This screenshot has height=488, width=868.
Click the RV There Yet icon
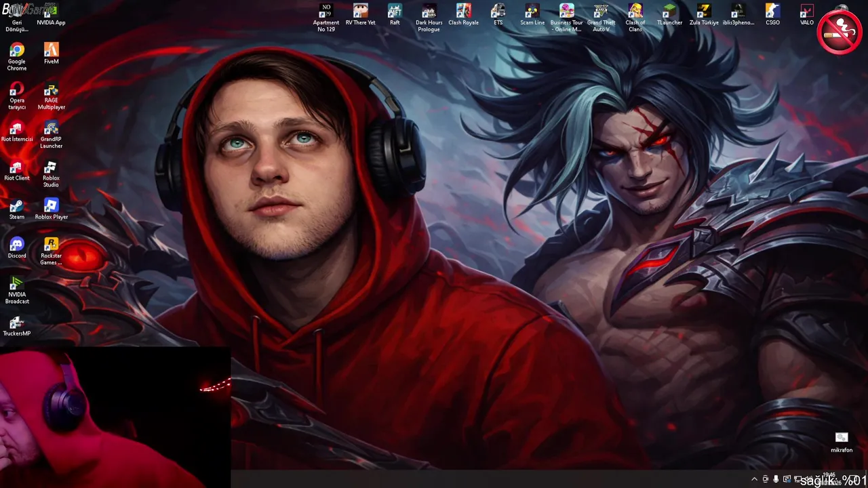tap(360, 15)
